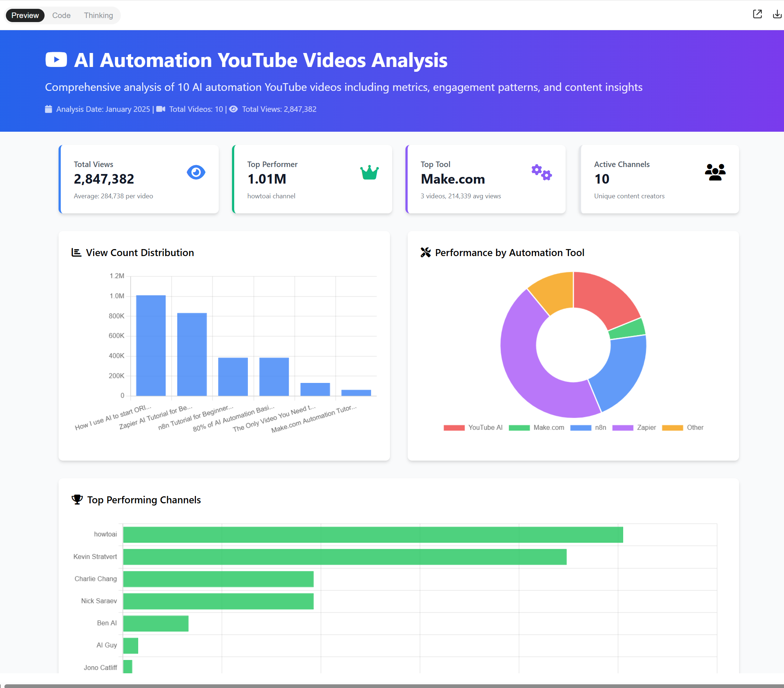Hide the Zapier series via legend
This screenshot has height=688, width=784.
pyautogui.click(x=646, y=428)
